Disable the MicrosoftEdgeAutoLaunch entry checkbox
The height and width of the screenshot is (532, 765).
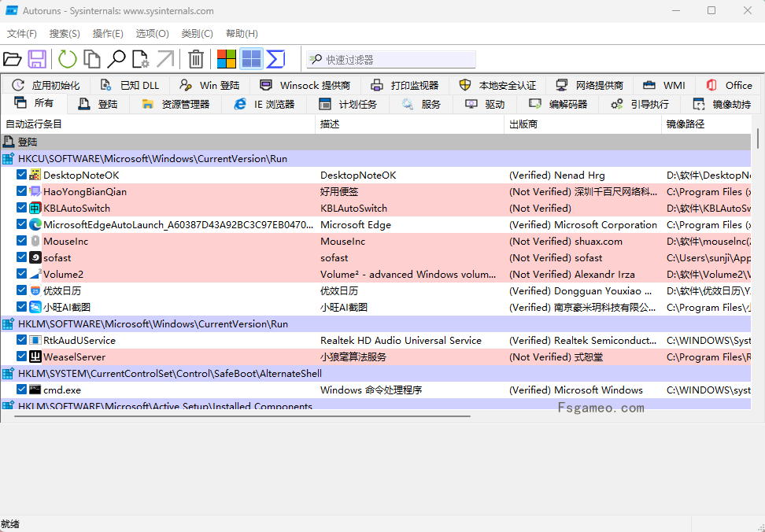pyautogui.click(x=21, y=224)
